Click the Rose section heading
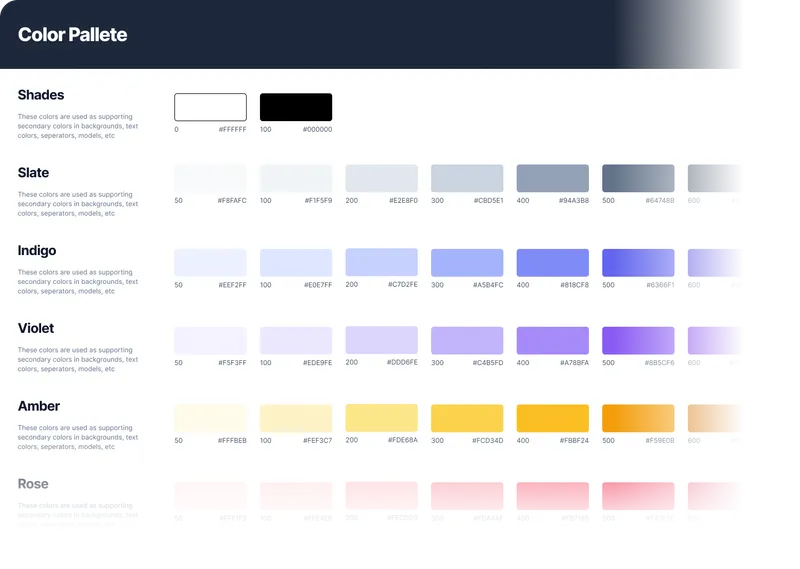800x569 pixels. click(33, 484)
